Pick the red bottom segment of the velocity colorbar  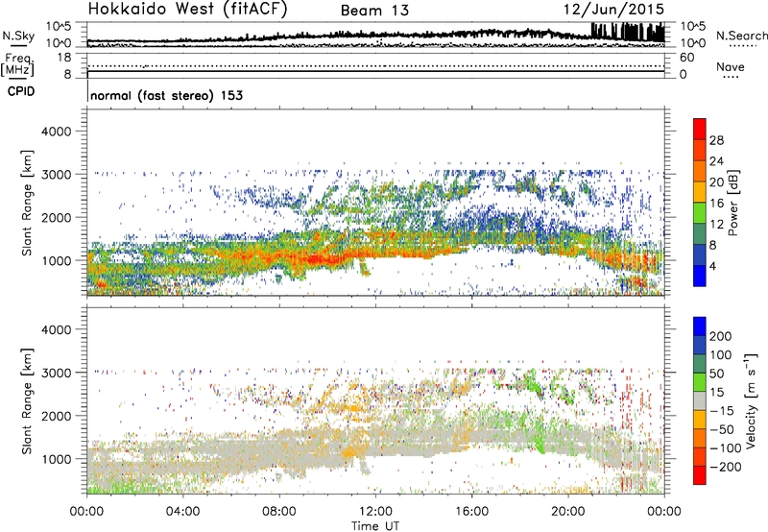coord(700,475)
